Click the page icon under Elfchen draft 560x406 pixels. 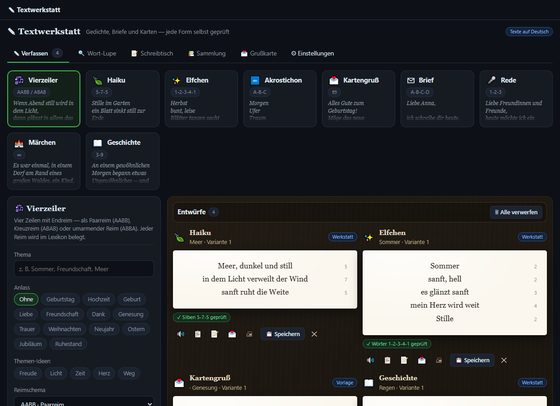(x=404, y=360)
